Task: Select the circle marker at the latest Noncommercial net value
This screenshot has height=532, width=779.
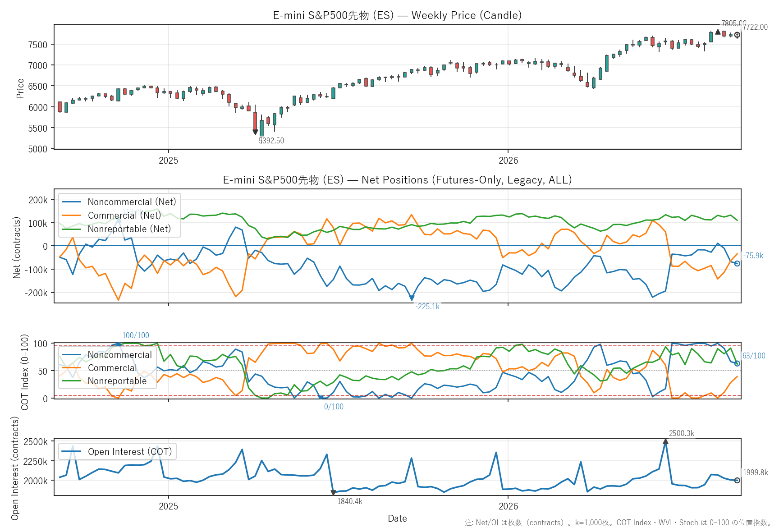Action: coord(737,263)
